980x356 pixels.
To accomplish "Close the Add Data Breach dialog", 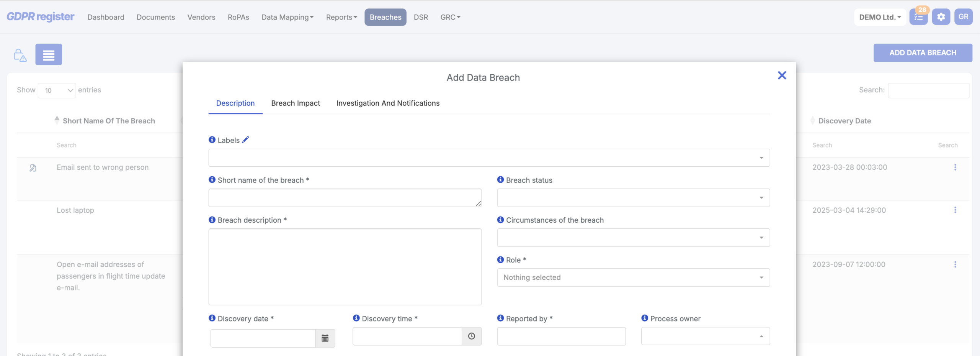I will tap(782, 75).
